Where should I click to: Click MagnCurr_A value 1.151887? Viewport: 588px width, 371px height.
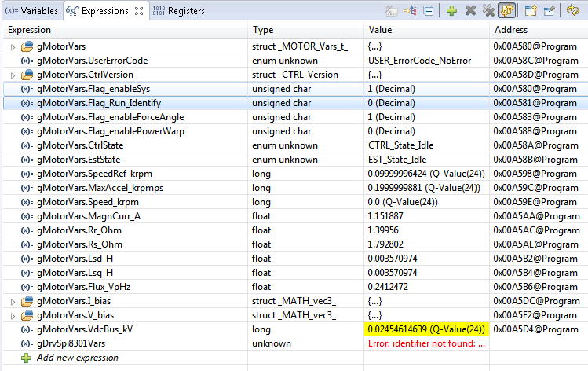[x=385, y=216]
